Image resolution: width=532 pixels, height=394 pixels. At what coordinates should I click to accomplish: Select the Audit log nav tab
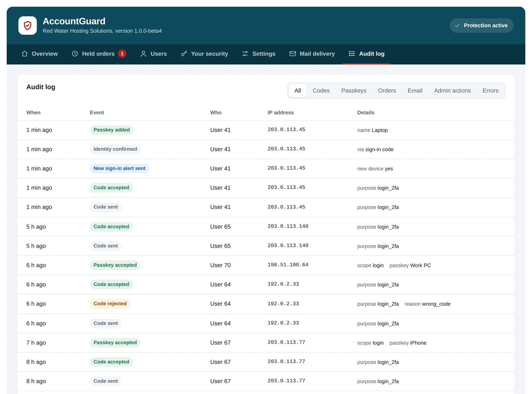point(366,54)
